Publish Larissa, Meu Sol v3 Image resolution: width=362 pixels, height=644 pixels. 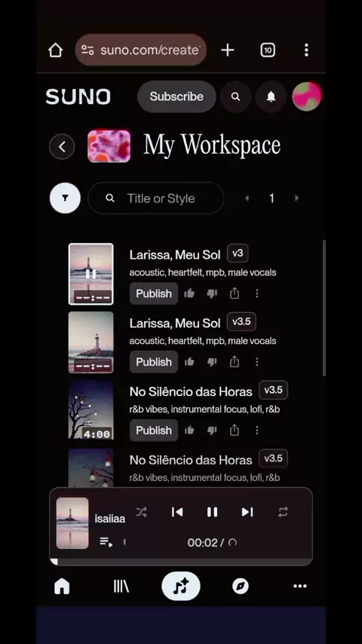(x=154, y=293)
